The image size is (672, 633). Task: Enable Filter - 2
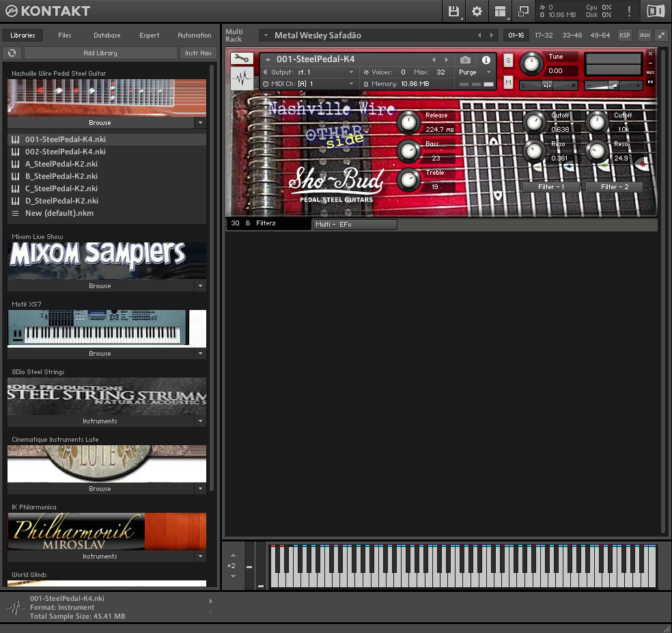coord(615,187)
